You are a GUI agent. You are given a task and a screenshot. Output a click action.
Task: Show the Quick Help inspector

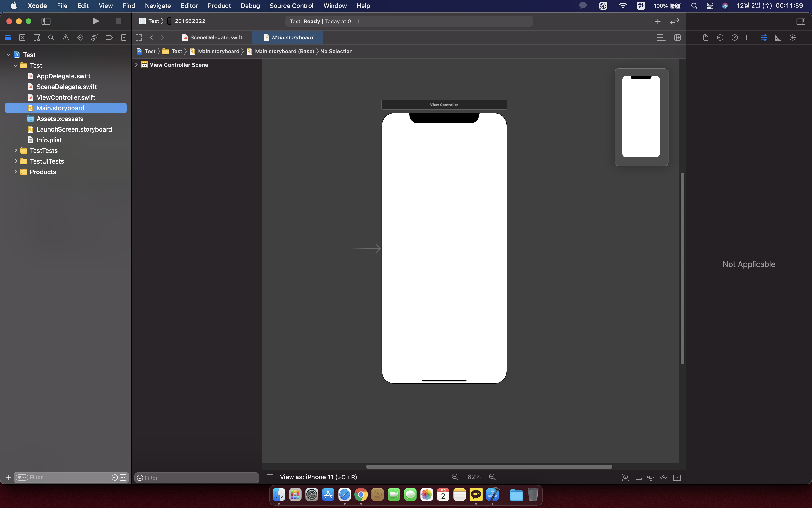(734, 38)
